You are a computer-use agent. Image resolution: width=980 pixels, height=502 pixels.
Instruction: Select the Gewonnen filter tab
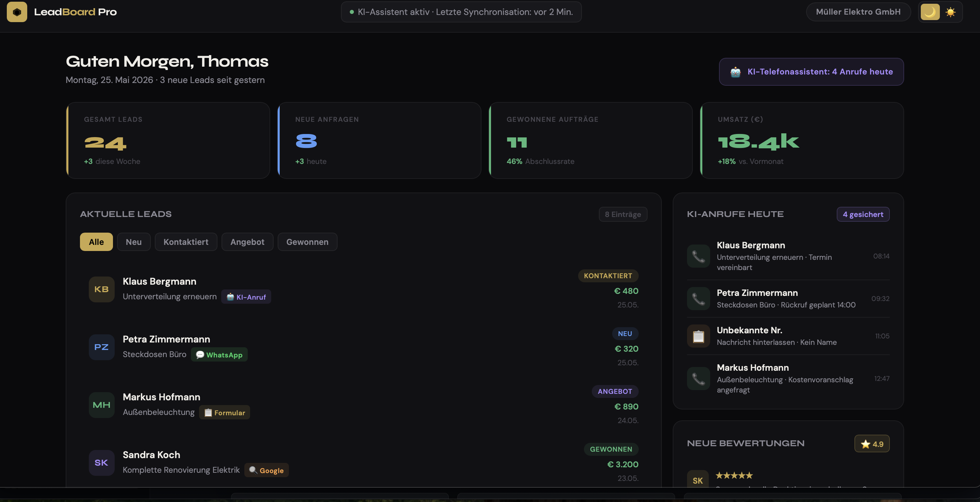pyautogui.click(x=307, y=242)
